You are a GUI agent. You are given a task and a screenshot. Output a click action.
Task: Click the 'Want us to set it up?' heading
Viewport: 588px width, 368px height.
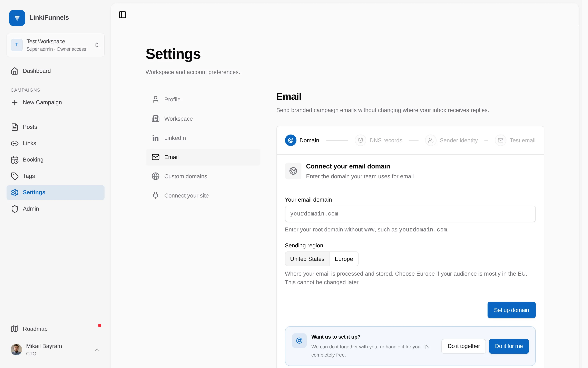coord(336,337)
